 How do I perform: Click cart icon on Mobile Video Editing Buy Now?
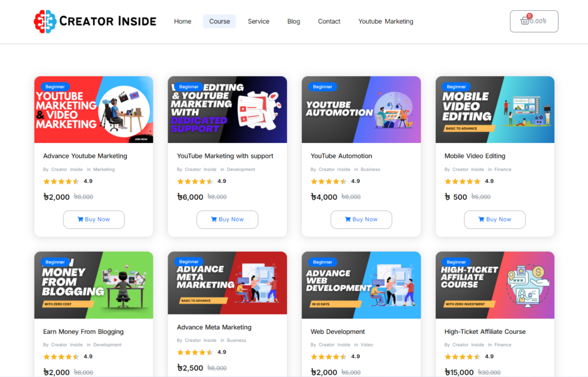click(x=482, y=219)
